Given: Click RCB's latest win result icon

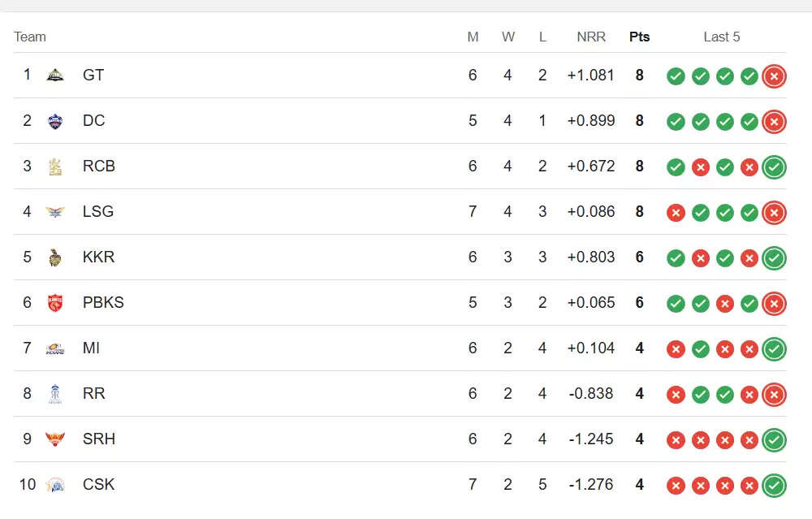Looking at the screenshot, I should (x=774, y=167).
